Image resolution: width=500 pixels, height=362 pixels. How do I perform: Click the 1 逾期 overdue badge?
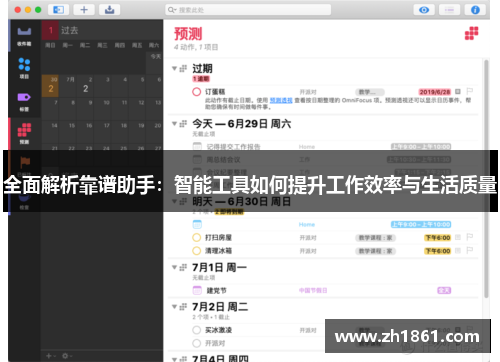point(201,79)
